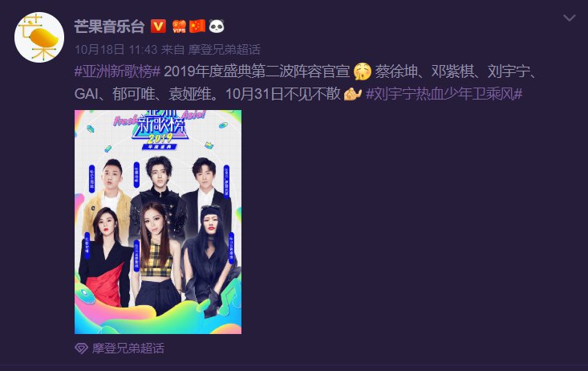Open the 摩登兄弟超话 super topic below the poster
The width and height of the screenshot is (588, 371).
coord(128,348)
